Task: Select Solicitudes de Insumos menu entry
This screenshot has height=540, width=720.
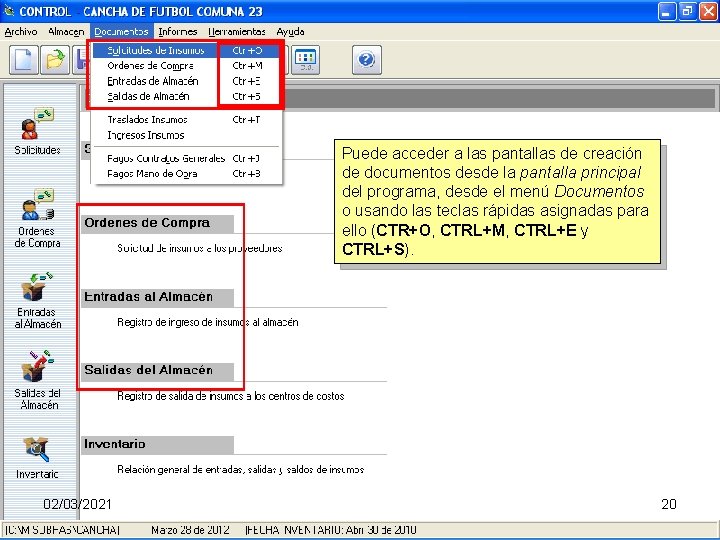Action: click(x=185, y=51)
